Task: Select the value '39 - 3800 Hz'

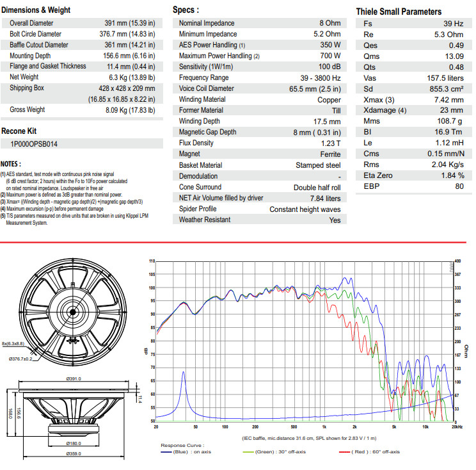Action: coord(321,78)
